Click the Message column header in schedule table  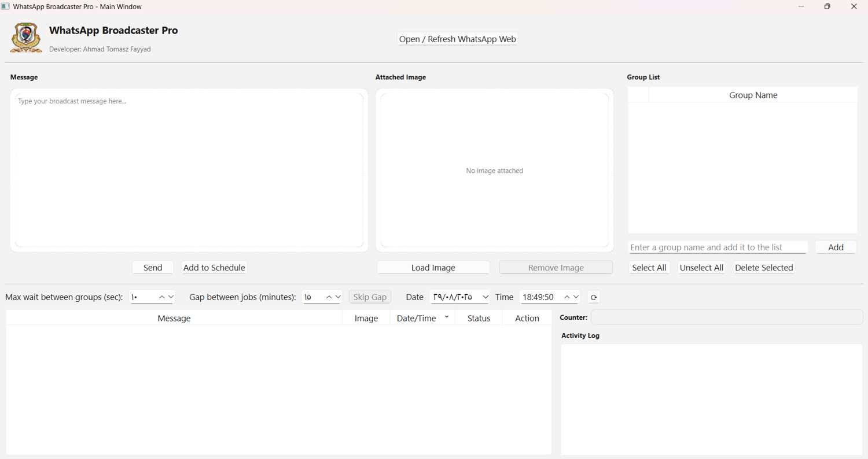click(x=174, y=318)
